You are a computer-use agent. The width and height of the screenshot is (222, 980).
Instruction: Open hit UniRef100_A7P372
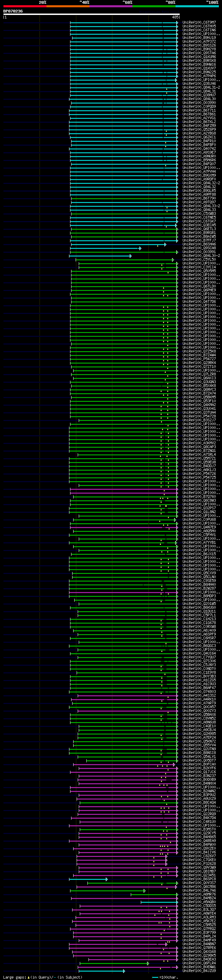199,41
